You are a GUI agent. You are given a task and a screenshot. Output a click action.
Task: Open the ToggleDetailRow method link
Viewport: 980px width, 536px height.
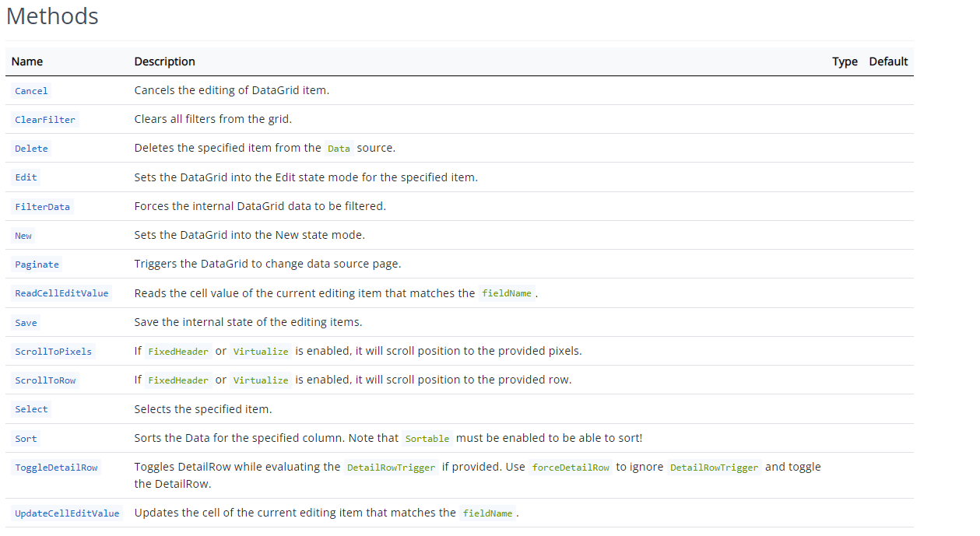click(x=55, y=467)
